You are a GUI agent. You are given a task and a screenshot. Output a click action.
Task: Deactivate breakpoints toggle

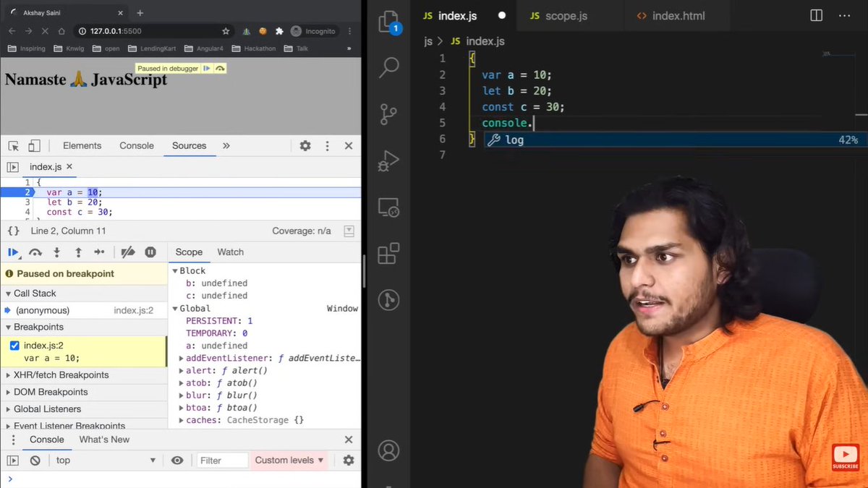tap(128, 252)
